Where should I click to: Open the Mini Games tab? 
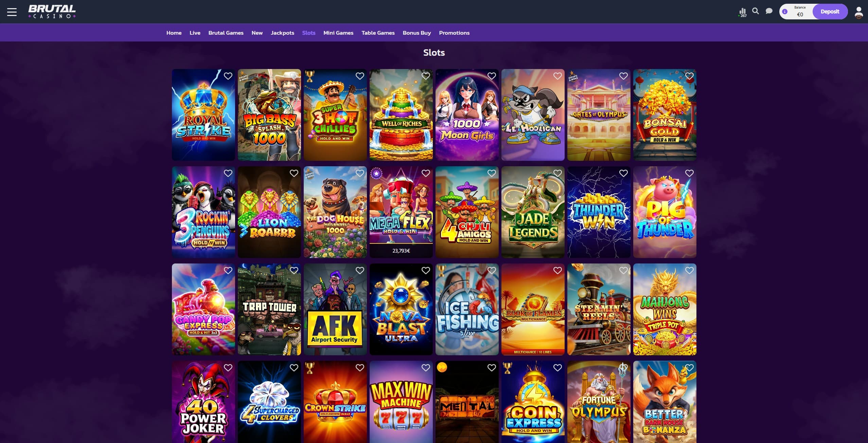[338, 33]
